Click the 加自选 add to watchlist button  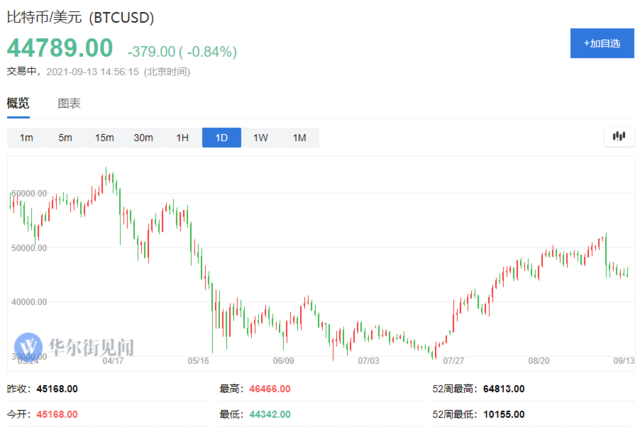[602, 44]
